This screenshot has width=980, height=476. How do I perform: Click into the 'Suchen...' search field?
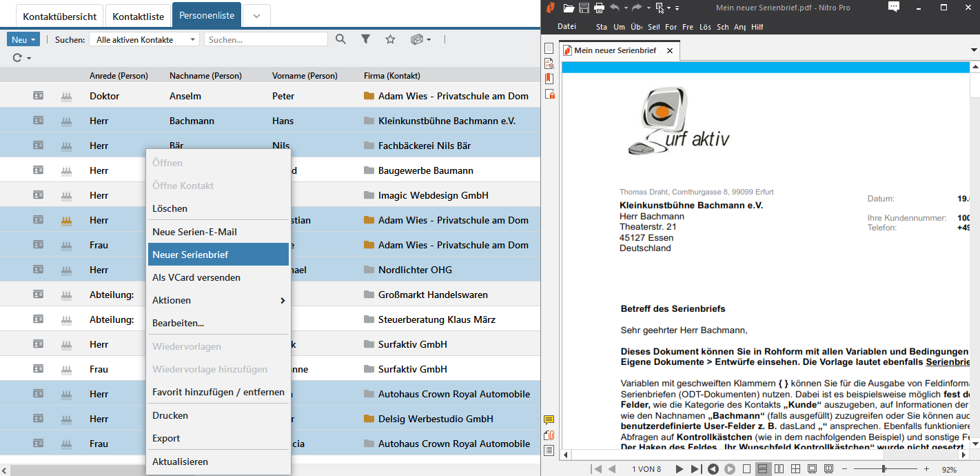click(265, 40)
